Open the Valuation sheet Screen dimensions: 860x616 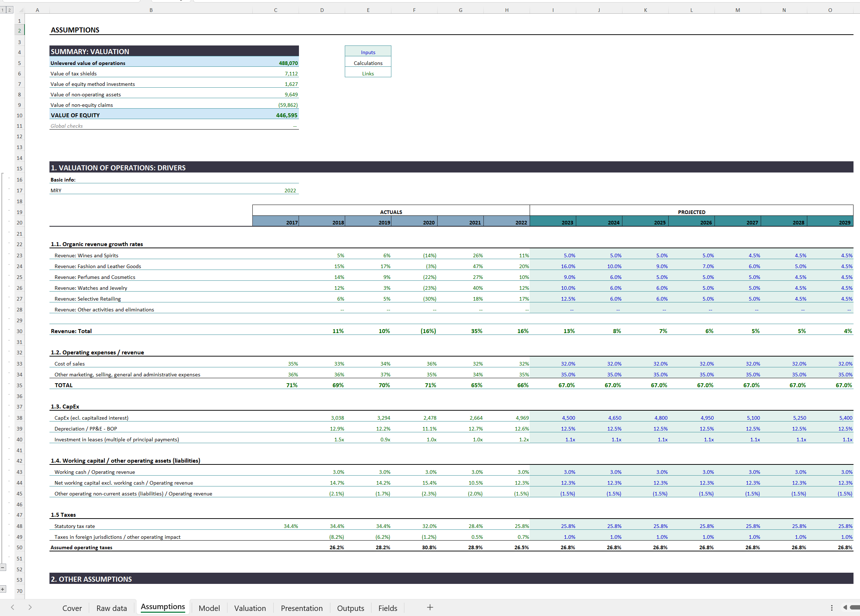[x=250, y=608]
